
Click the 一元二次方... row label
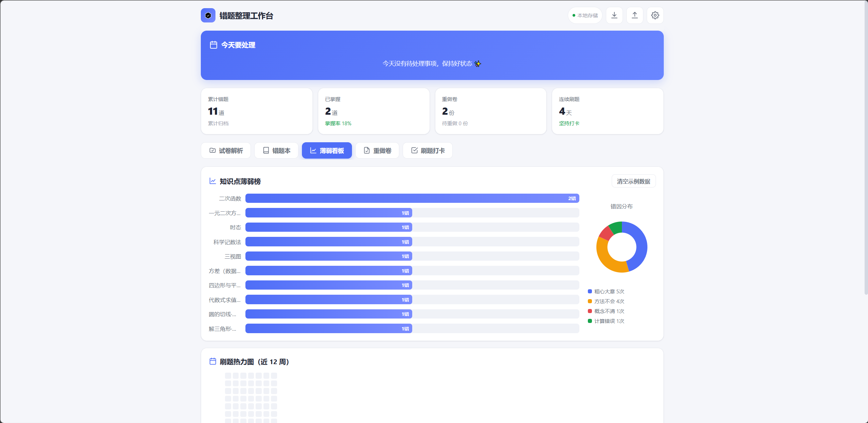pyautogui.click(x=225, y=213)
